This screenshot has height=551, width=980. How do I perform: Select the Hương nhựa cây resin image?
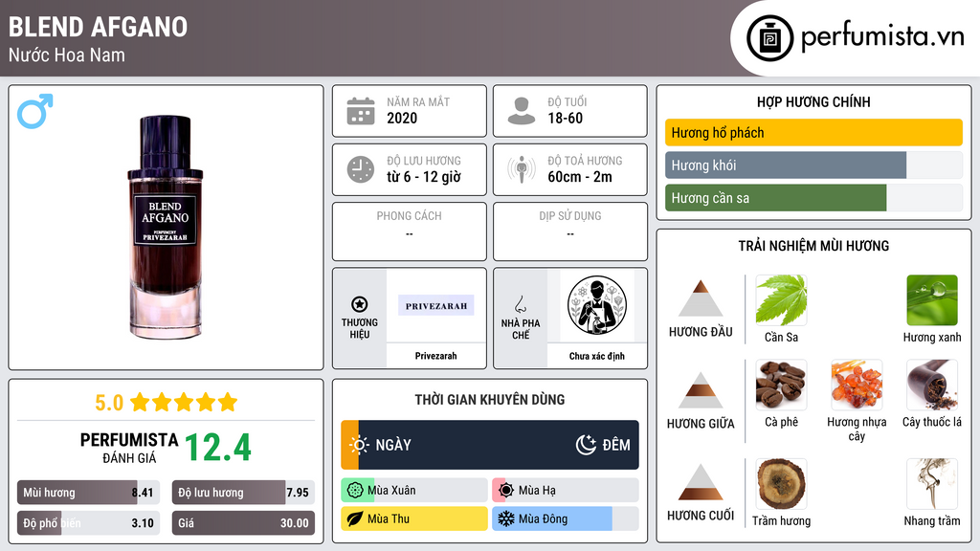pos(857,385)
